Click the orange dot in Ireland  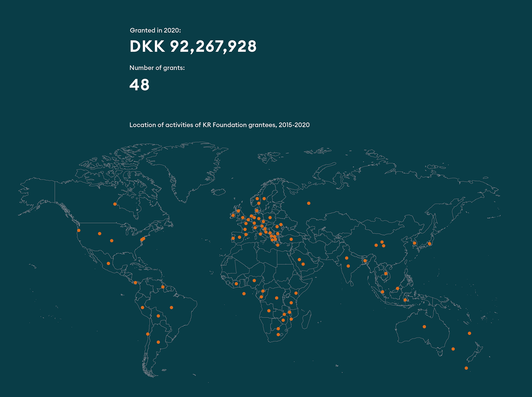(x=233, y=215)
